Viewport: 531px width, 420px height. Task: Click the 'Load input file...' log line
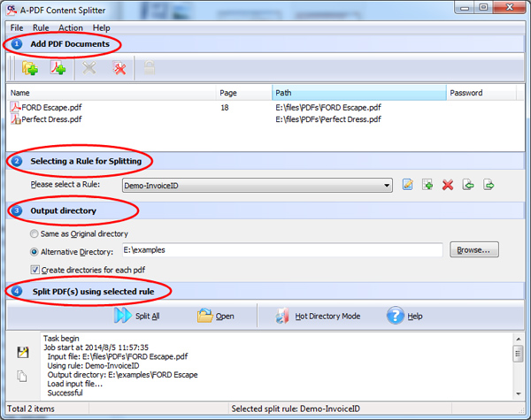click(75, 384)
